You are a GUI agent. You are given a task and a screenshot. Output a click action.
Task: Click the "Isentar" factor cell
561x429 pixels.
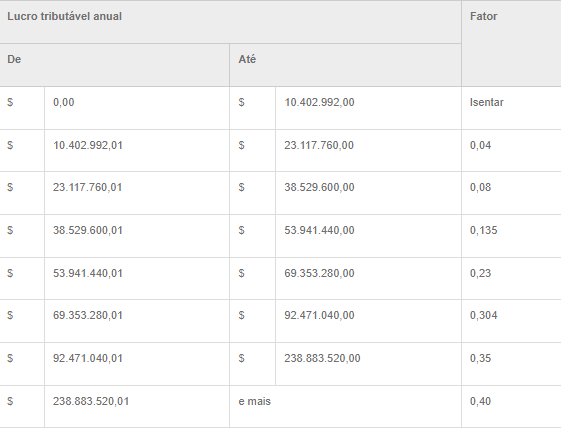511,108
